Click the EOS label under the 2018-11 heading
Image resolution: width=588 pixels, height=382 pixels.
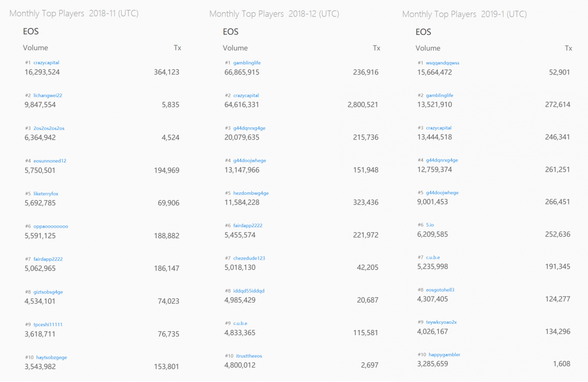(x=31, y=32)
